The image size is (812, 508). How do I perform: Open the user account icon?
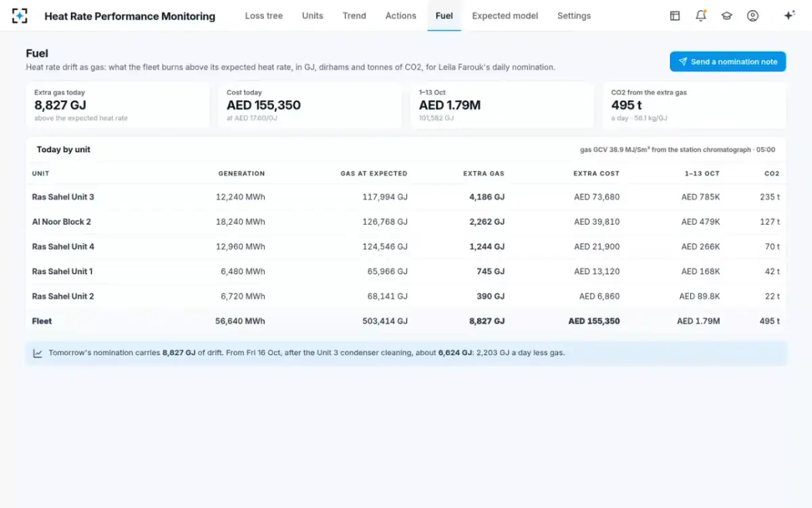[752, 16]
